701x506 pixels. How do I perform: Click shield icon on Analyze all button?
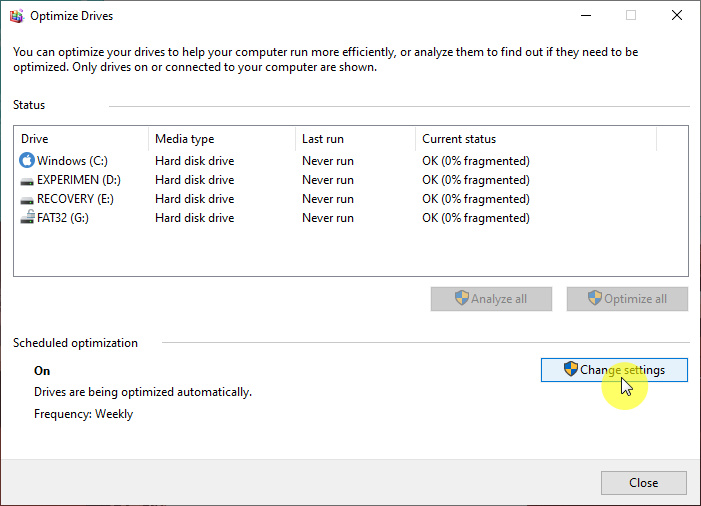point(461,297)
